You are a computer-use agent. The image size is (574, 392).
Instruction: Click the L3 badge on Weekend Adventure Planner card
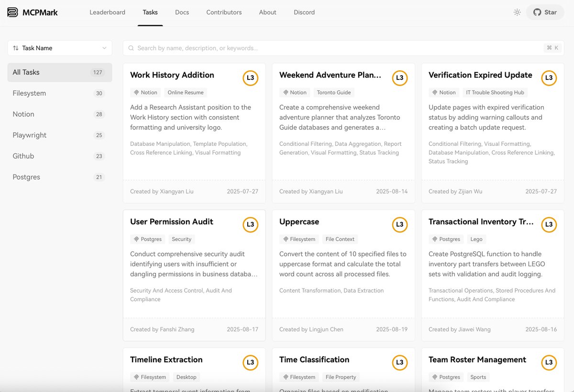tap(399, 78)
